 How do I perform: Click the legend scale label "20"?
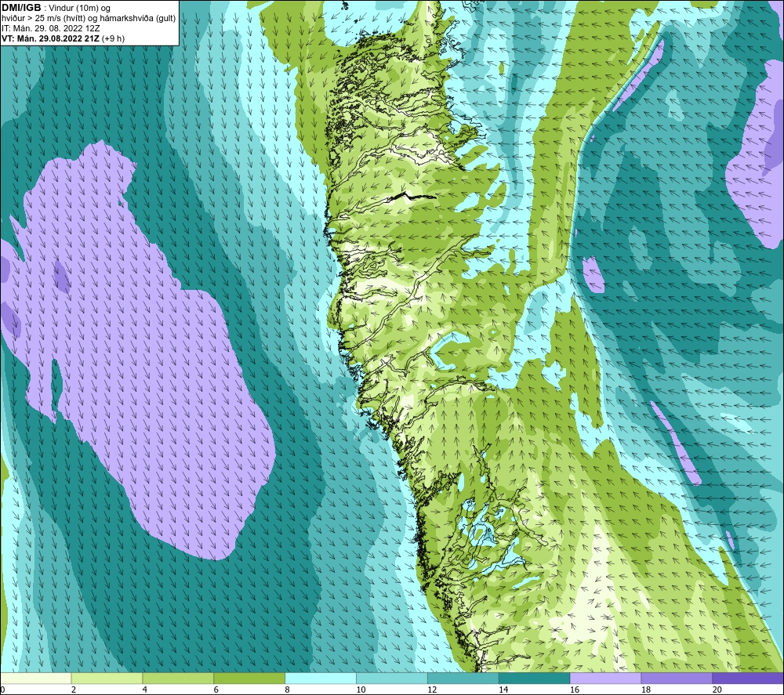(717, 690)
